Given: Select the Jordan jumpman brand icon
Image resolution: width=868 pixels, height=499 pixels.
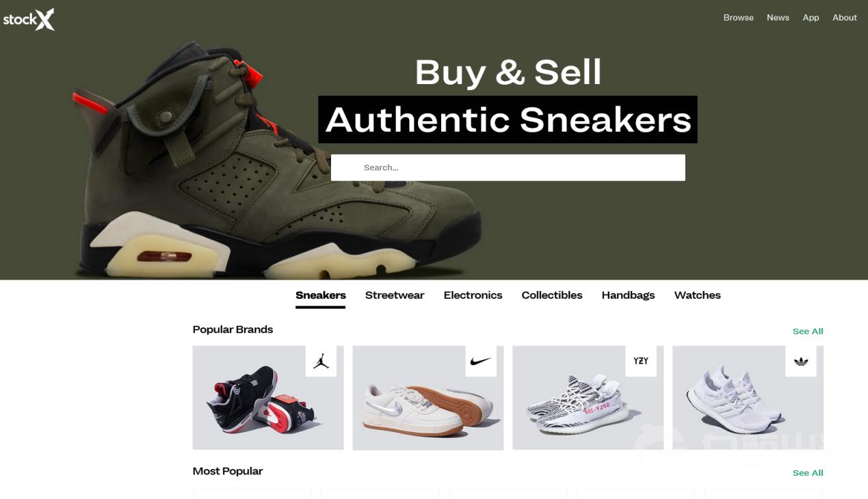Looking at the screenshot, I should tap(321, 361).
